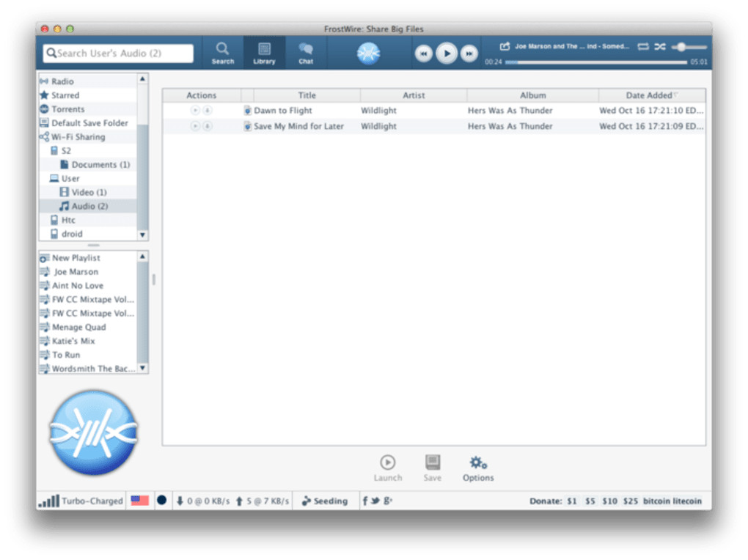Click download action for Dawn to Flight
This screenshot has height=560, width=748.
[x=207, y=110]
